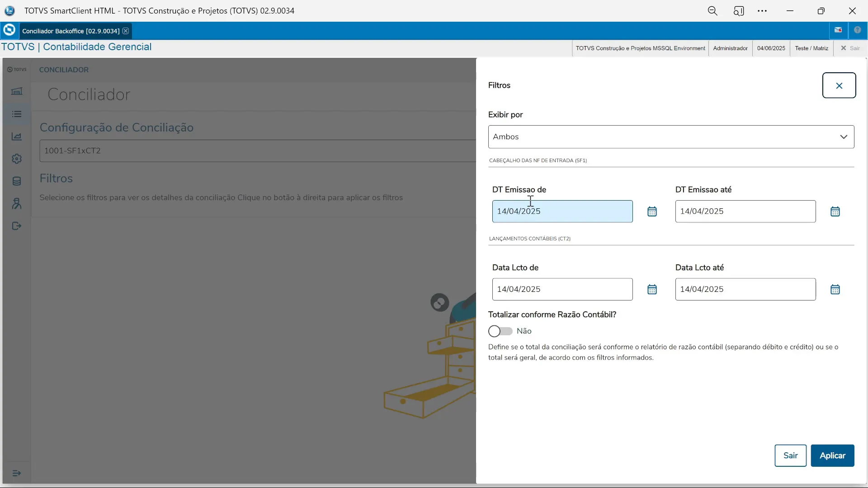Toggle the Totalizar conforme Razão Contábil switch
The height and width of the screenshot is (488, 868).
[500, 331]
